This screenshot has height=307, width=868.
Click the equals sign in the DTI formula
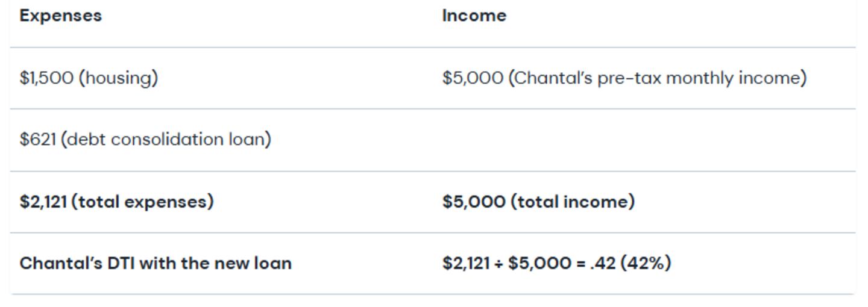click(x=580, y=264)
